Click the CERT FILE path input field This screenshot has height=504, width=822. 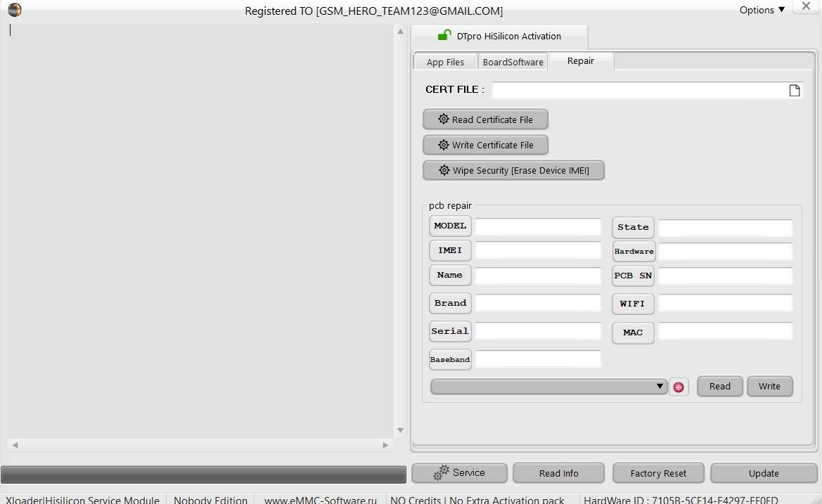coord(638,89)
